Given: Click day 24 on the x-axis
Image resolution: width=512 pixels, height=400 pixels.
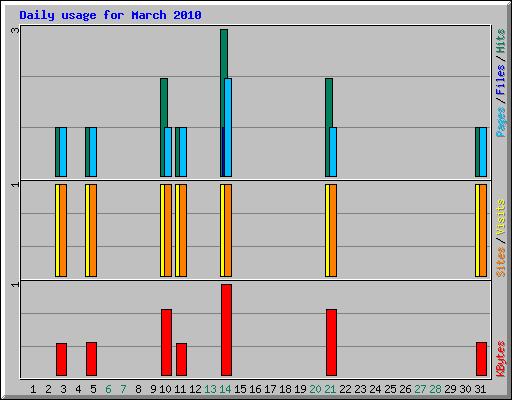Looking at the screenshot, I should coord(375,389).
